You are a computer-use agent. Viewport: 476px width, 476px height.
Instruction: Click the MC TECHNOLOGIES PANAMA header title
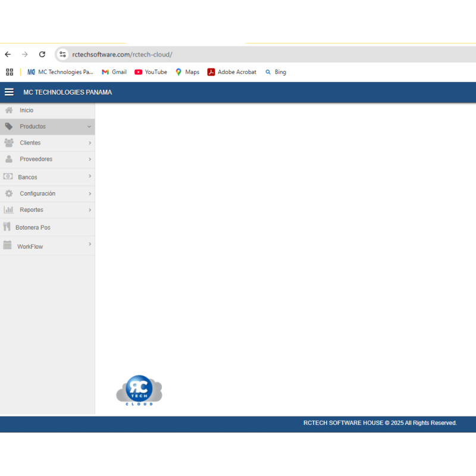pos(68,92)
